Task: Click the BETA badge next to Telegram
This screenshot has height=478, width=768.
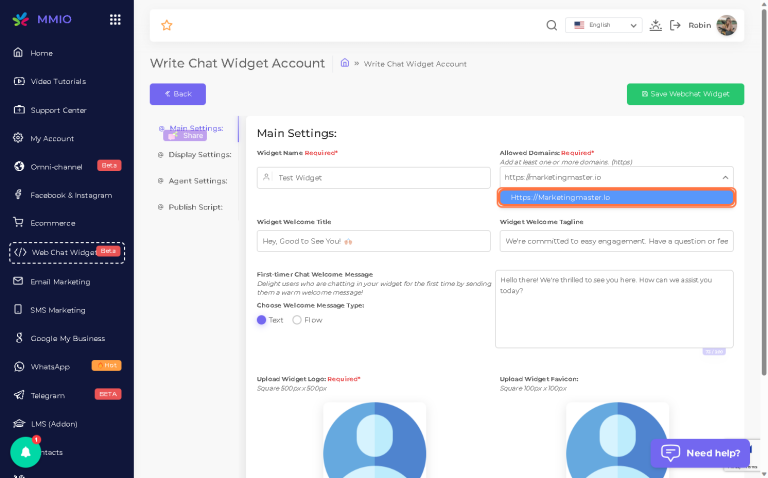Action: [x=108, y=394]
